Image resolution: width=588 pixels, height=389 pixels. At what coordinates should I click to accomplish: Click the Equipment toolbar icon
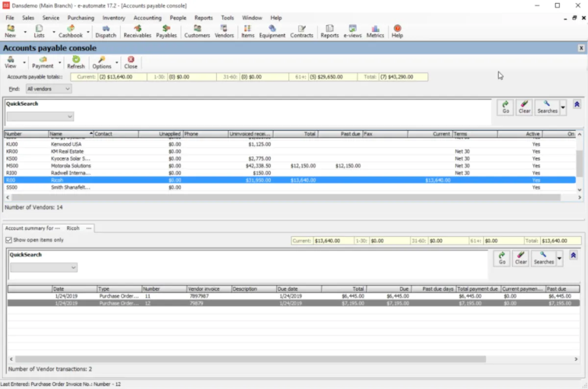(272, 31)
